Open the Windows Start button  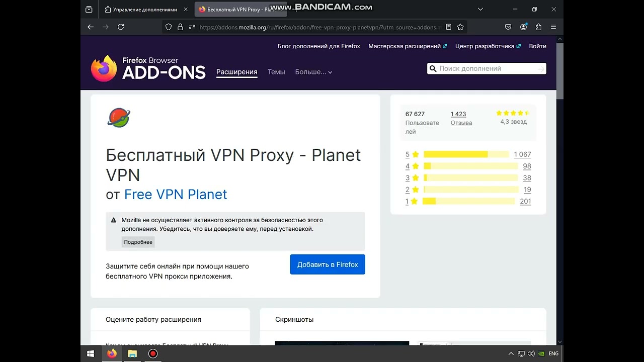click(91, 353)
